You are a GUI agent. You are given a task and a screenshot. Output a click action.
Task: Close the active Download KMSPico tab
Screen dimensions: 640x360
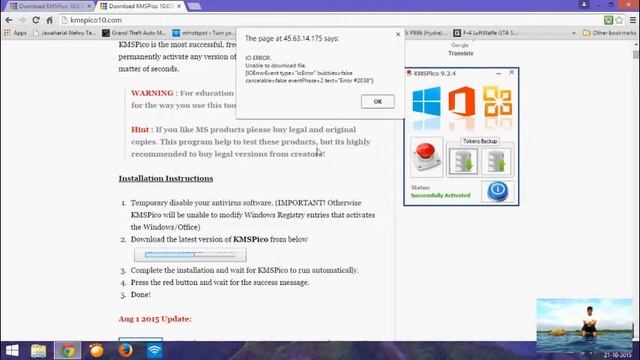click(x=179, y=6)
